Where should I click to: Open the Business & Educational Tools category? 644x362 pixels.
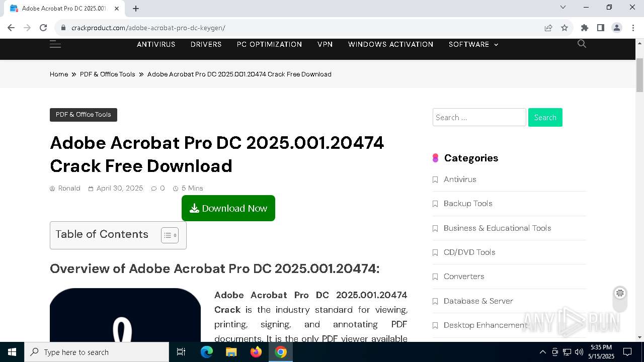(x=498, y=228)
